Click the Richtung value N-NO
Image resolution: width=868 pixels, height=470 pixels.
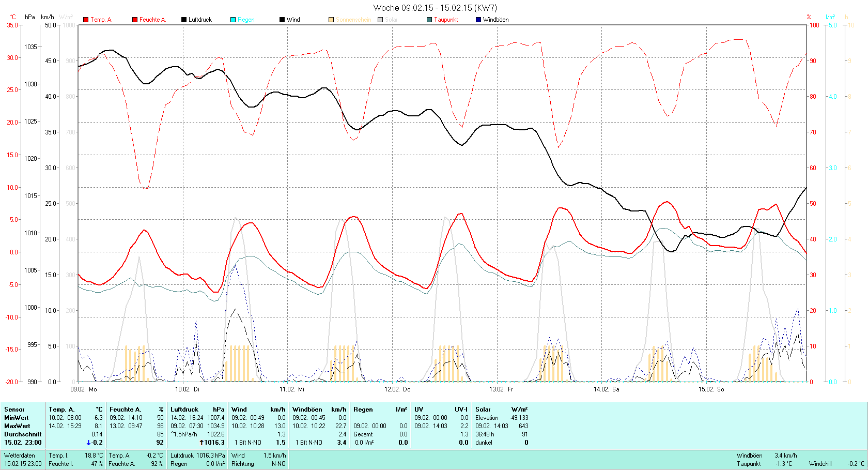[x=278, y=464]
